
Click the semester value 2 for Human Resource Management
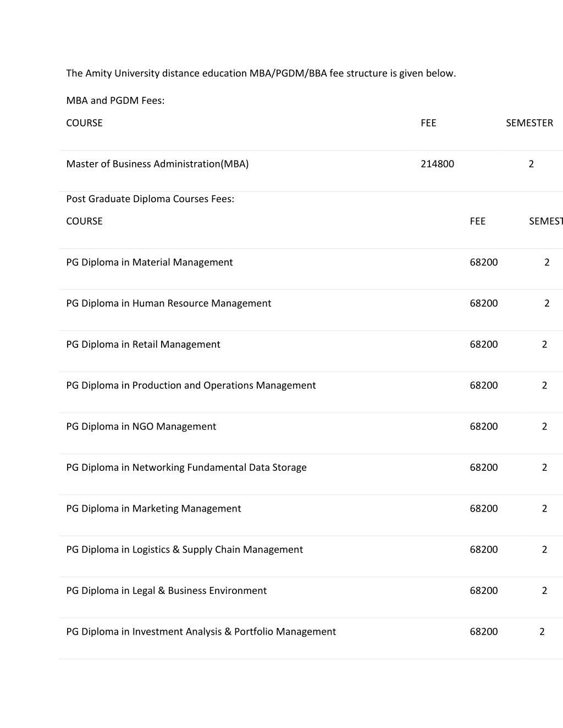547,303
